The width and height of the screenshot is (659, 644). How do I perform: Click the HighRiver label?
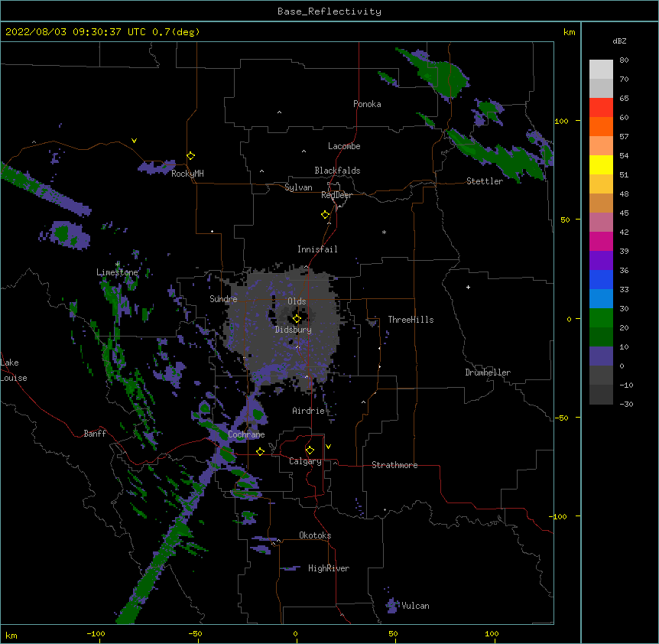pyautogui.click(x=329, y=568)
